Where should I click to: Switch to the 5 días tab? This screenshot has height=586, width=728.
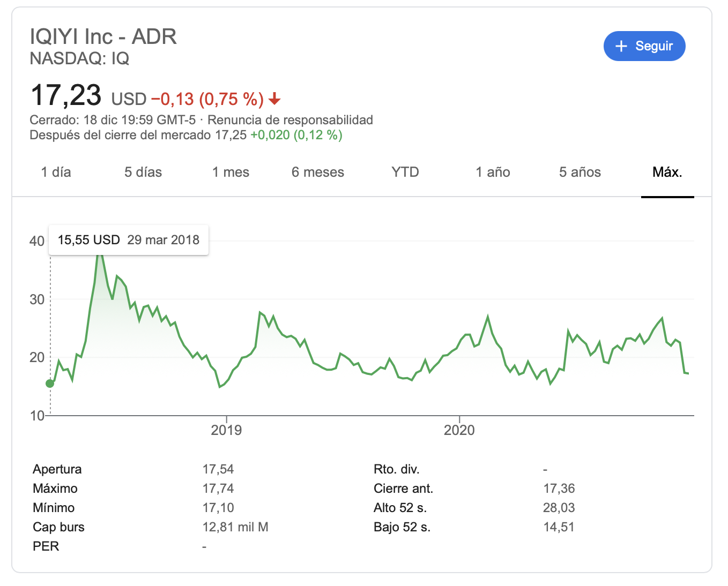tap(143, 172)
